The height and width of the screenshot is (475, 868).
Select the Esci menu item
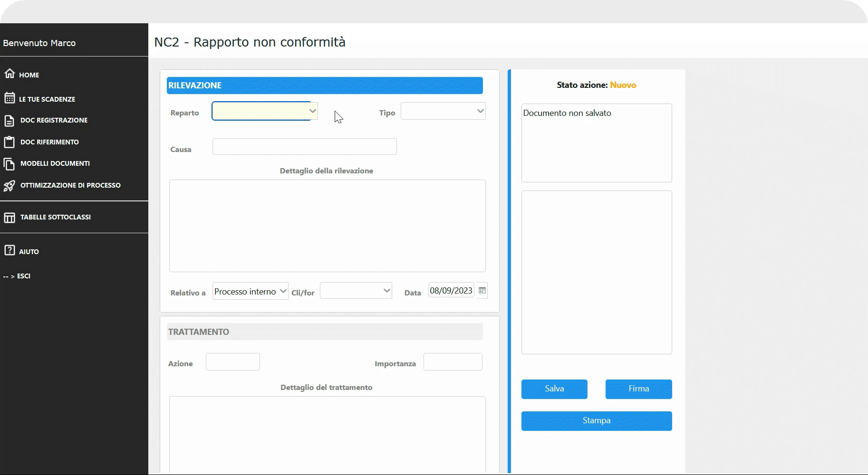coord(23,276)
